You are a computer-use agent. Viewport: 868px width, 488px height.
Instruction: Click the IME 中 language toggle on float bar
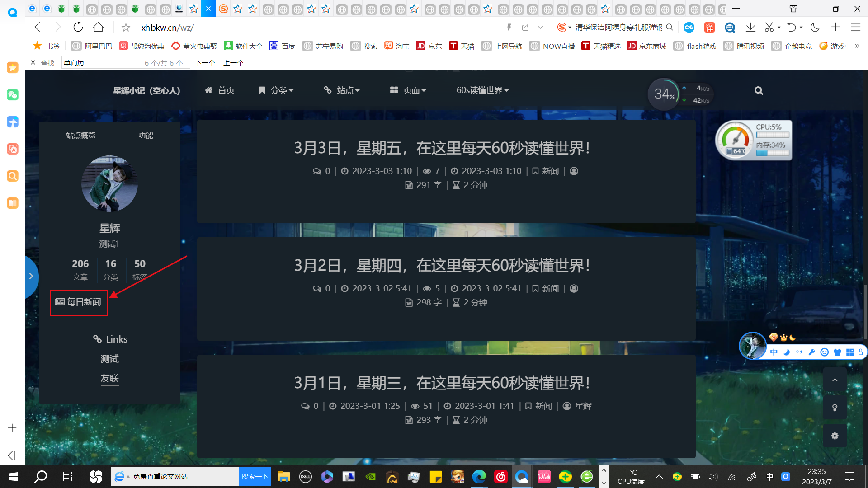coord(774,352)
